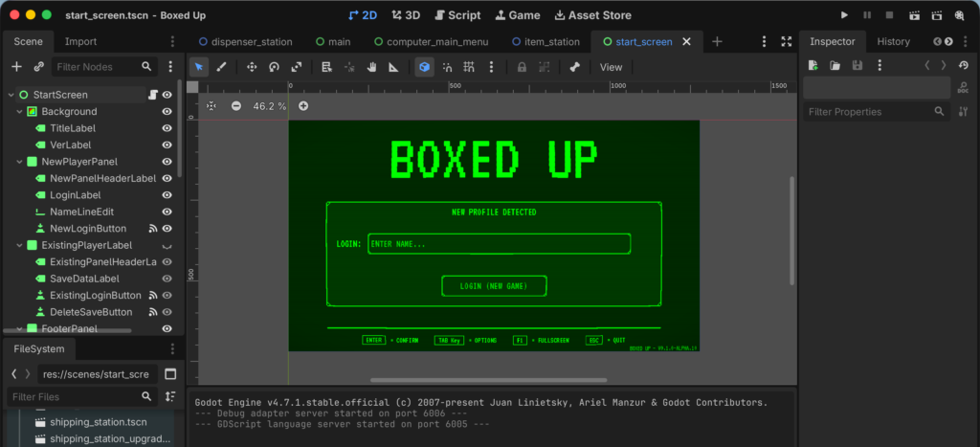This screenshot has height=447, width=980.
Task: Click the Filter Nodes search field
Action: tap(103, 66)
